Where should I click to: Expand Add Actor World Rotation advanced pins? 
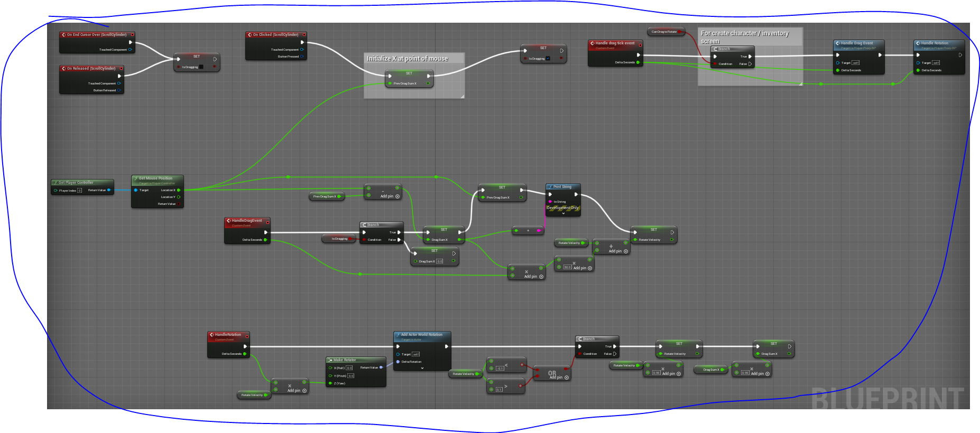422,368
